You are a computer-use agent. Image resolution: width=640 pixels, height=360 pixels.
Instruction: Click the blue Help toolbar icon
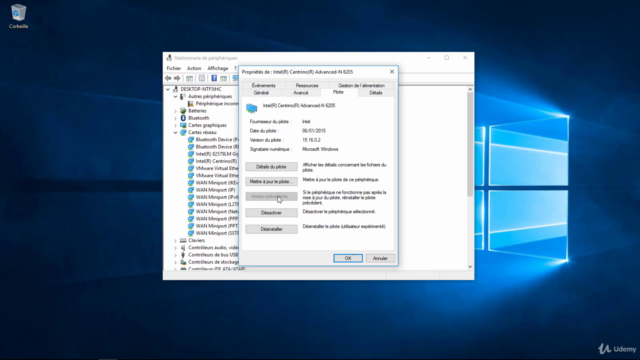coord(214,78)
